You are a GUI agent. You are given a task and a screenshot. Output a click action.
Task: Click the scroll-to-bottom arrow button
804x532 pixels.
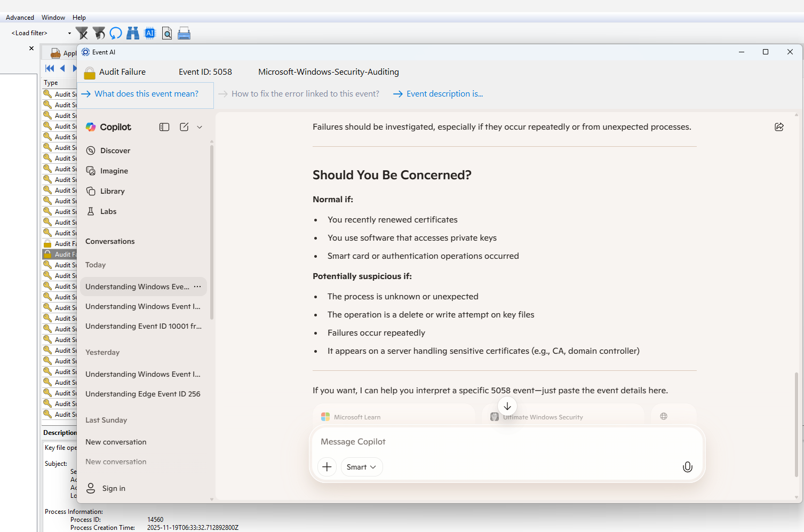click(x=507, y=406)
